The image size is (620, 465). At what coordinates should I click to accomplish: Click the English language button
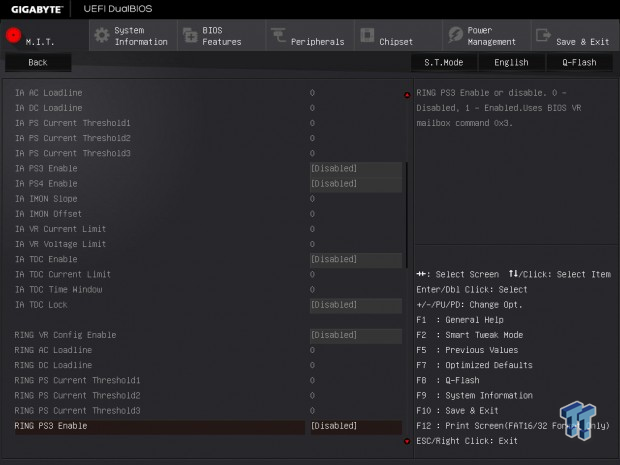(x=512, y=62)
